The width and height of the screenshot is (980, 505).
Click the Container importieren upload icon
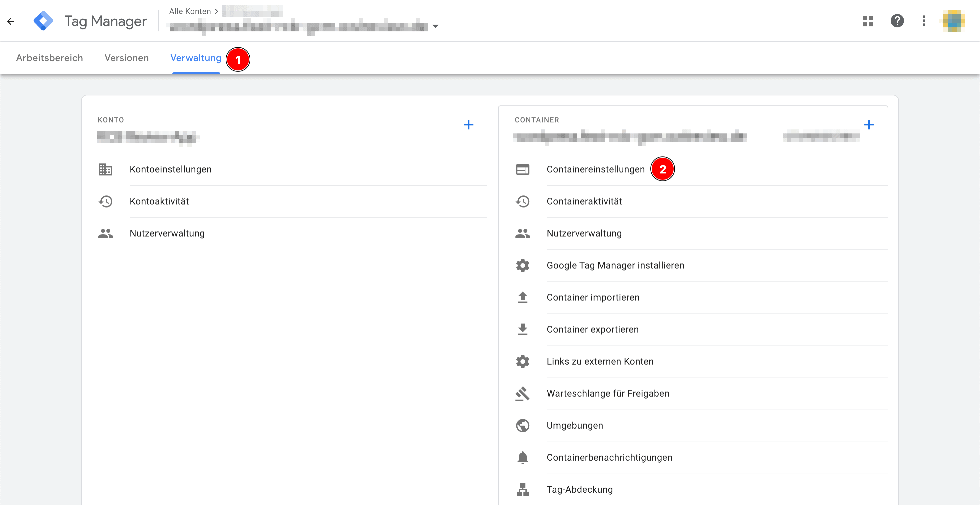[x=522, y=297]
